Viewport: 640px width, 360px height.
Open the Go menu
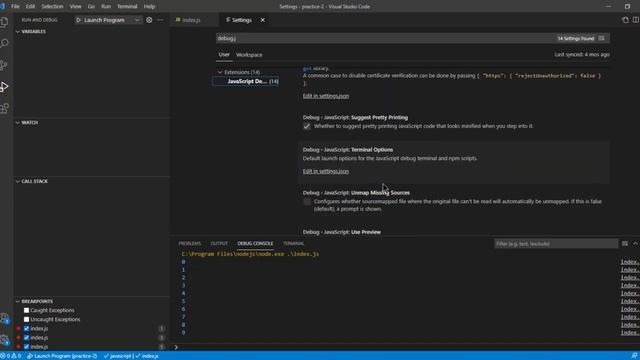91,7
